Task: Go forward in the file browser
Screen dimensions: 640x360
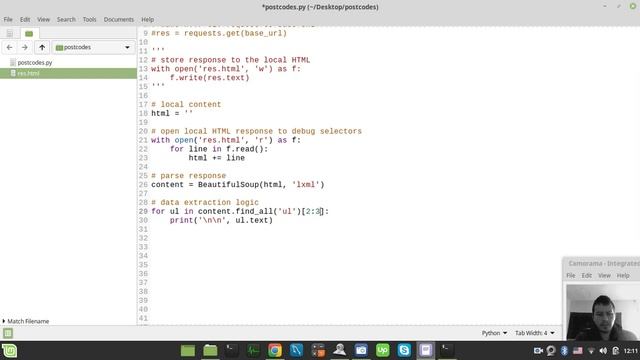Action: (x=24, y=47)
